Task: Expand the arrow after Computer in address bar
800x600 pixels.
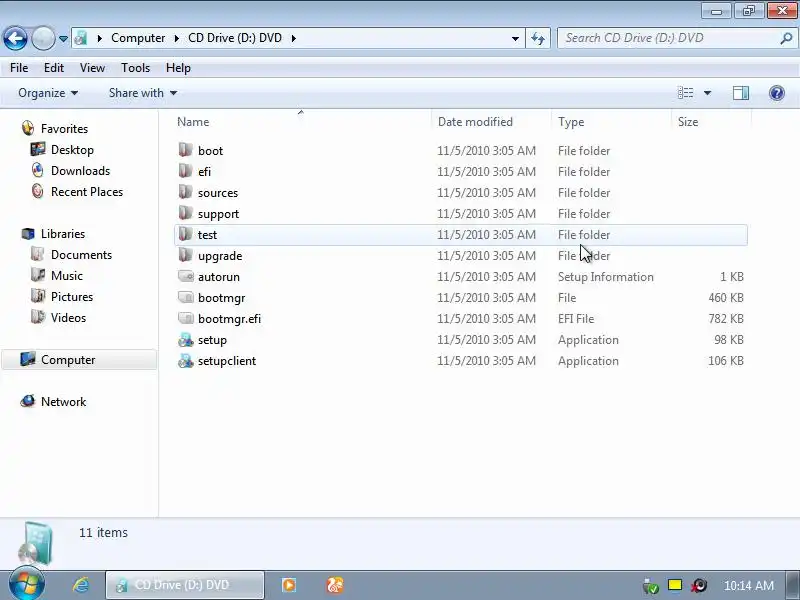Action: click(176, 38)
